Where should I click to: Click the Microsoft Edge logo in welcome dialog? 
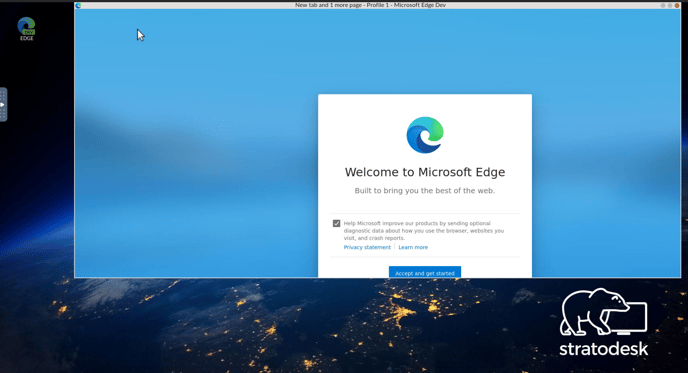425,135
